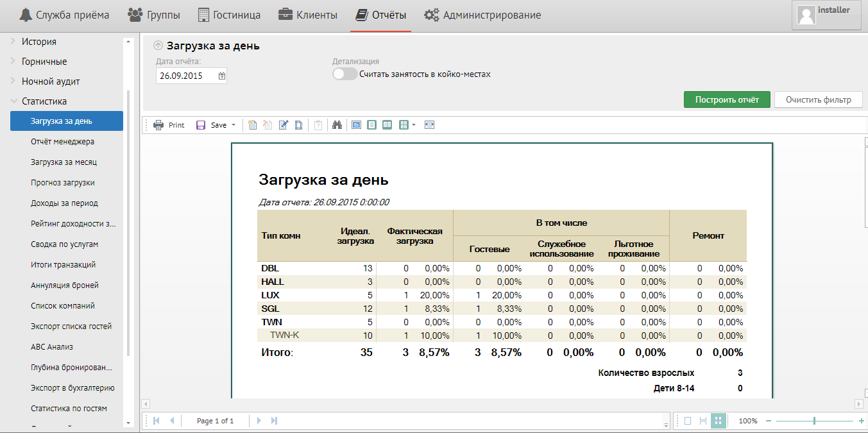This screenshot has width=868, height=433.
Task: Click the page width fit icon
Action: [x=430, y=125]
